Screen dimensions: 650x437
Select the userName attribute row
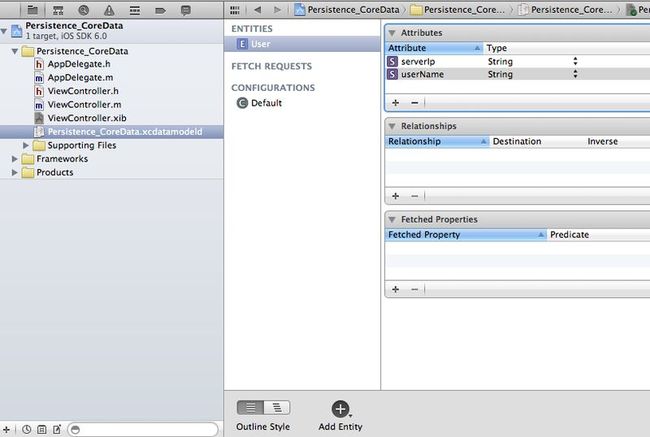click(517, 74)
